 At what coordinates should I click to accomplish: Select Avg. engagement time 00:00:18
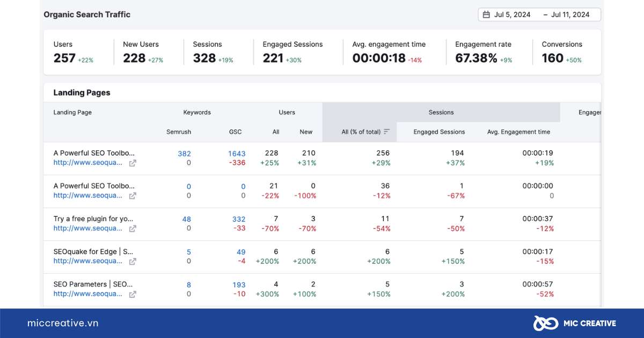(x=379, y=58)
